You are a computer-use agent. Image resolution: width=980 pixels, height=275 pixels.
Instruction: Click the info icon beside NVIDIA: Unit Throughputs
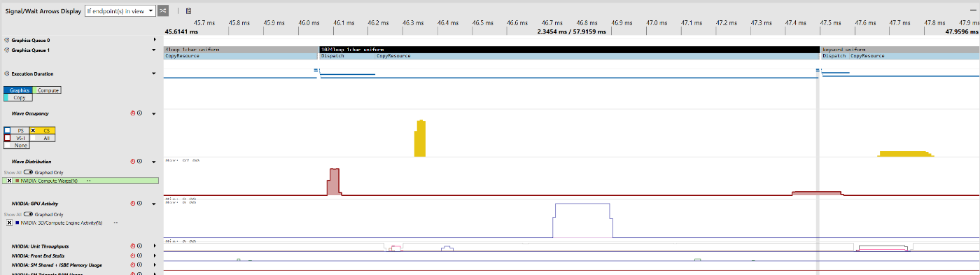point(139,246)
